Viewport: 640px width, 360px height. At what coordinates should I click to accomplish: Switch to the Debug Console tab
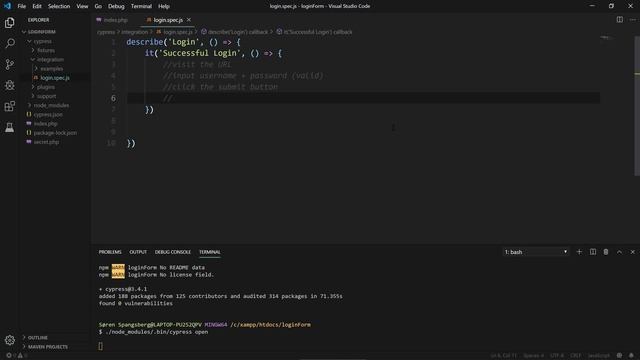(173, 252)
